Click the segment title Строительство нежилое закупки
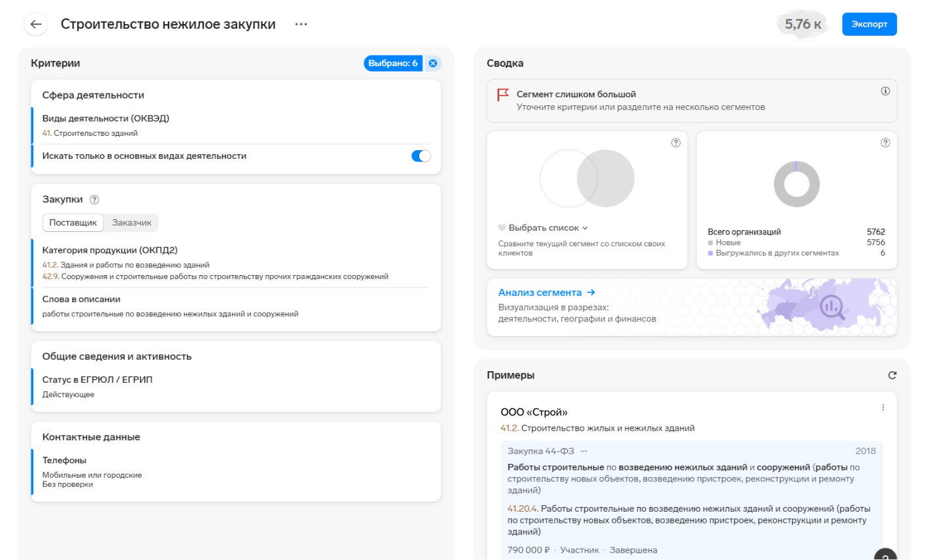 168,24
